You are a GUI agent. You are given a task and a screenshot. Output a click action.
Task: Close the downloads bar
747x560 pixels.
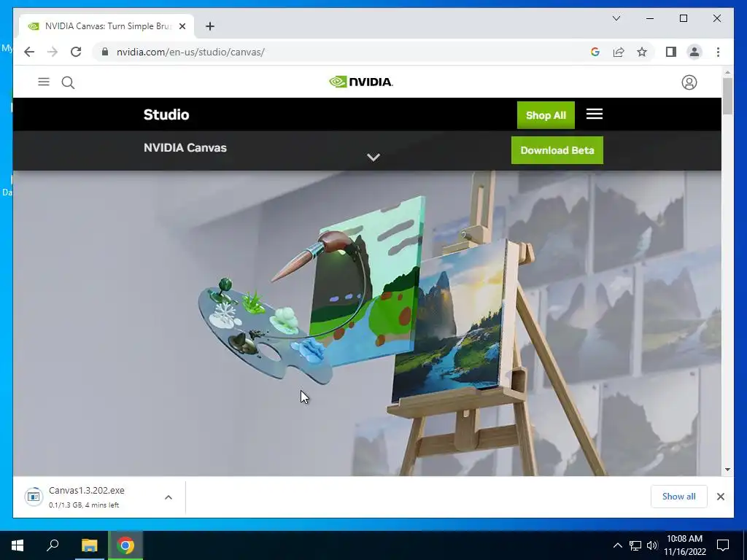pyautogui.click(x=720, y=497)
